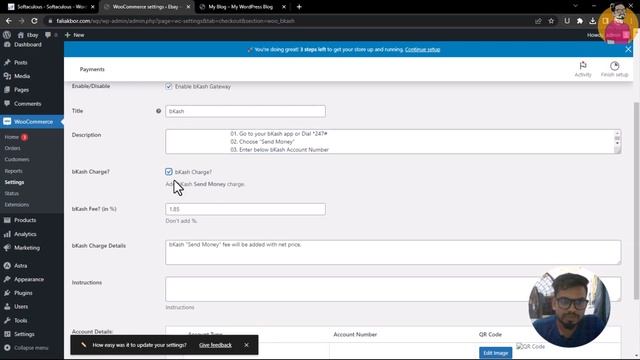Screen dimensions: 640x360
Task: Open Pages in the sidebar
Action: tap(21, 90)
